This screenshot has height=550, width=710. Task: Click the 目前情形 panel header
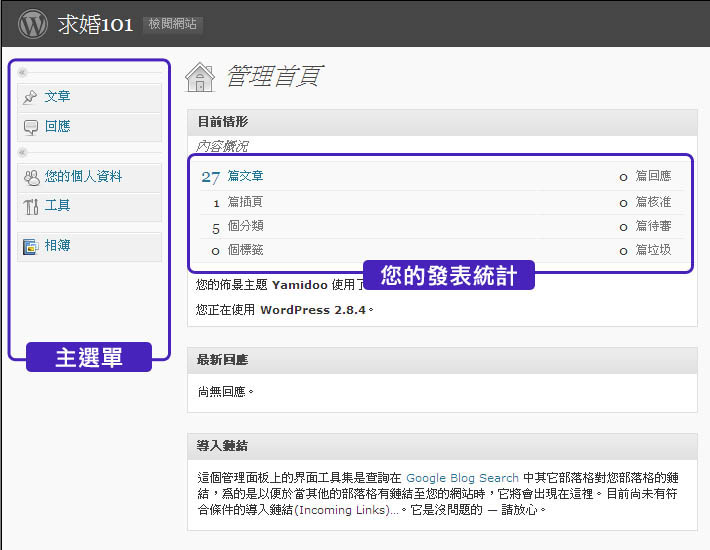(223, 121)
